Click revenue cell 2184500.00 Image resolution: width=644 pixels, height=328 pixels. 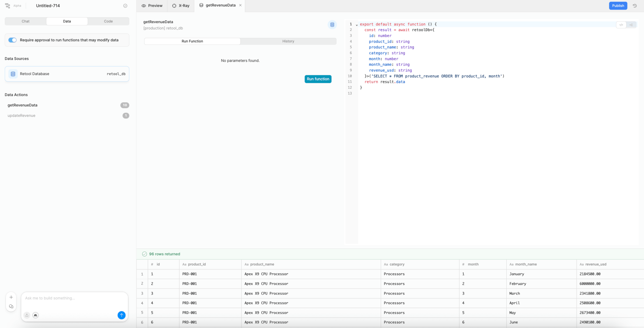(610, 274)
